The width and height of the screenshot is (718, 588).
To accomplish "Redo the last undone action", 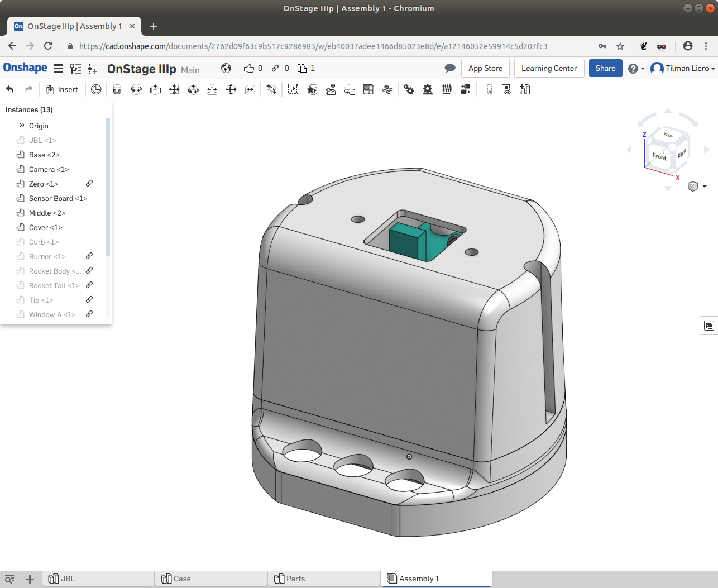I will tap(28, 89).
